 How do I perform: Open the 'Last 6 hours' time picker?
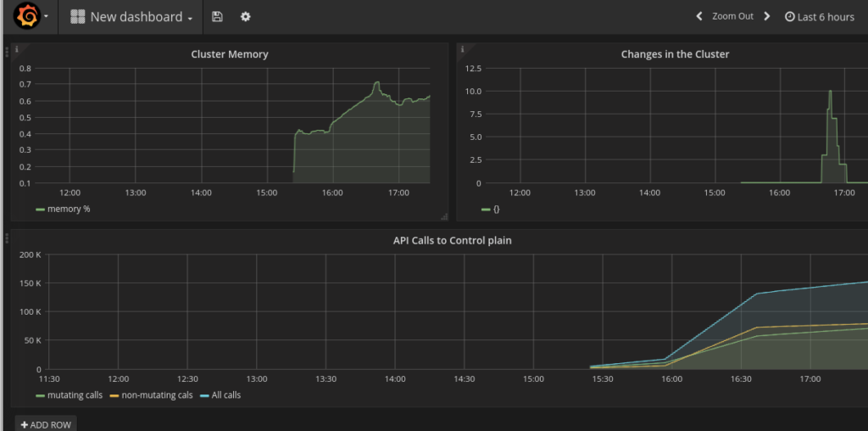point(819,17)
